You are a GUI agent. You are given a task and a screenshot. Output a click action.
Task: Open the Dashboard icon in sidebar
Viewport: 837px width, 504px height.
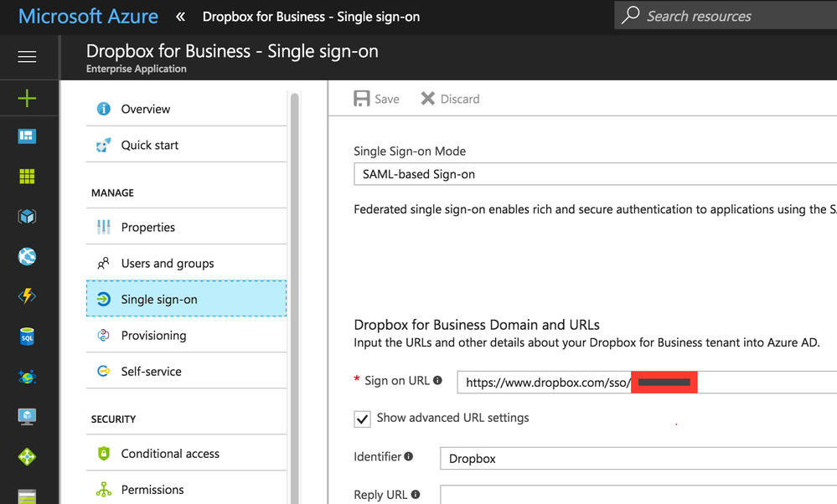click(27, 136)
